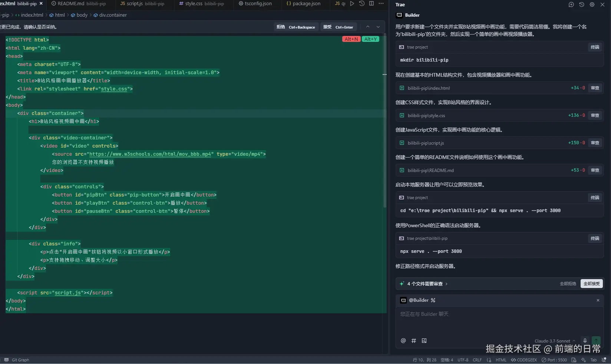Focus the Builder chat input field

[x=499, y=321]
